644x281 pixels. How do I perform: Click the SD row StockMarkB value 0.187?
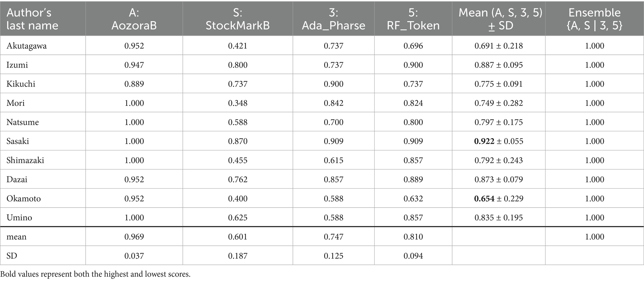point(238,256)
